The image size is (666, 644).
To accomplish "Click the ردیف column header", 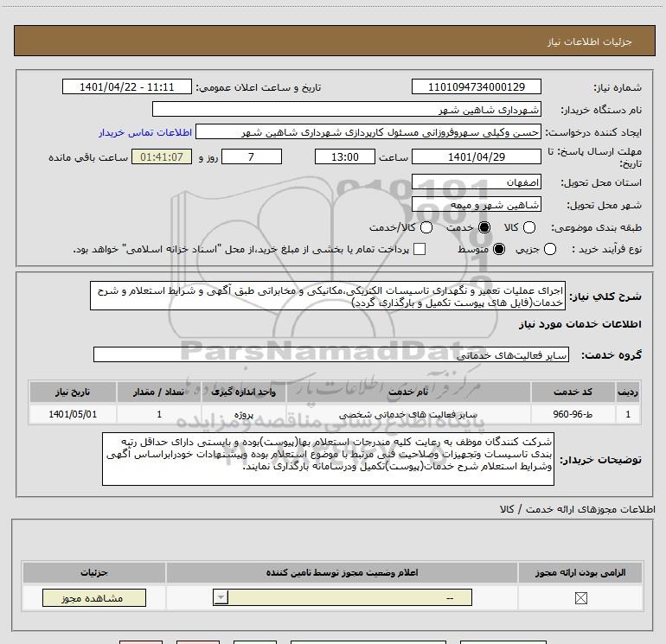I will (x=628, y=392).
